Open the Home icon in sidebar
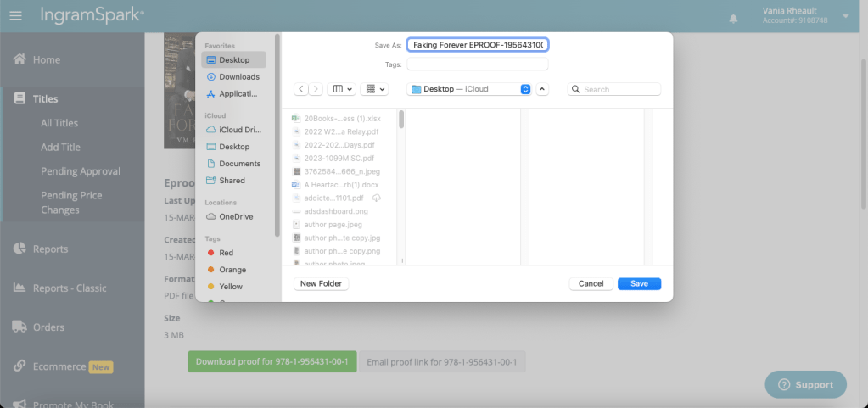This screenshot has width=868, height=408. coord(19,59)
